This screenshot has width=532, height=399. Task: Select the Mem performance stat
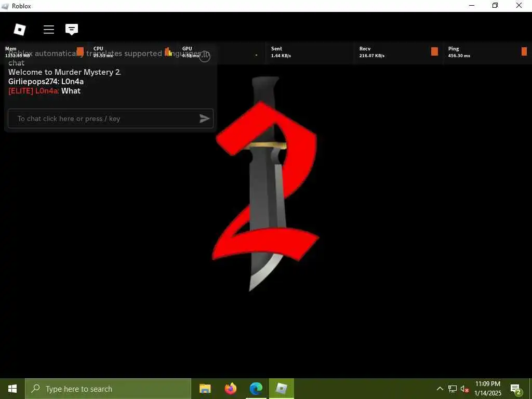tap(44, 52)
